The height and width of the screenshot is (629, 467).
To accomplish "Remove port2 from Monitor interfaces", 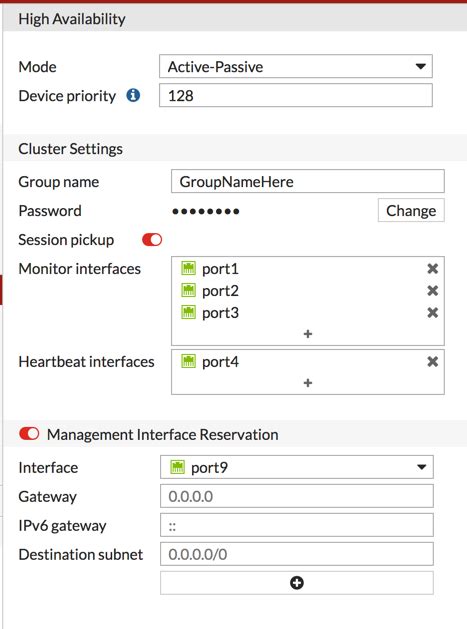I will 432,290.
